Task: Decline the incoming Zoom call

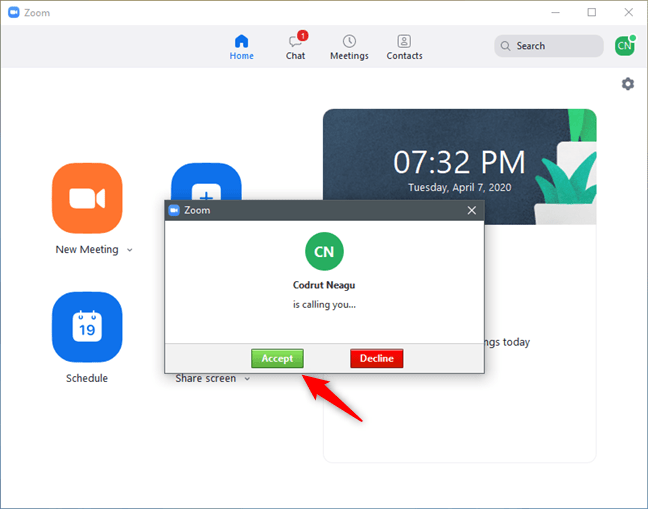Action: click(x=376, y=358)
